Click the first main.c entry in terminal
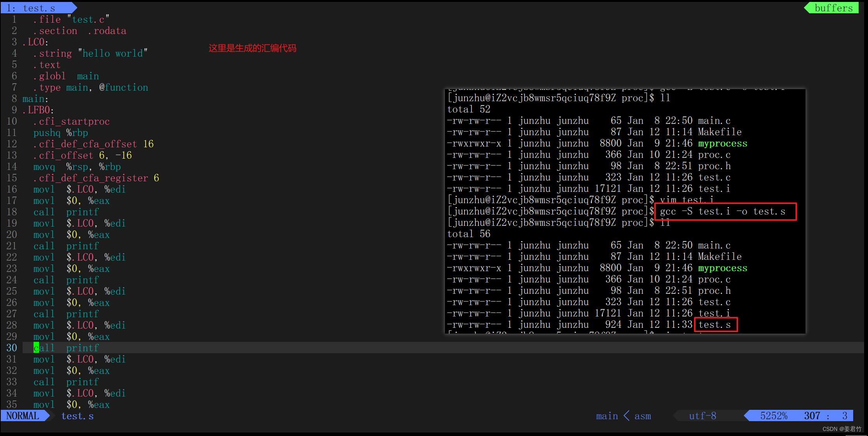868x436 pixels. (x=714, y=121)
